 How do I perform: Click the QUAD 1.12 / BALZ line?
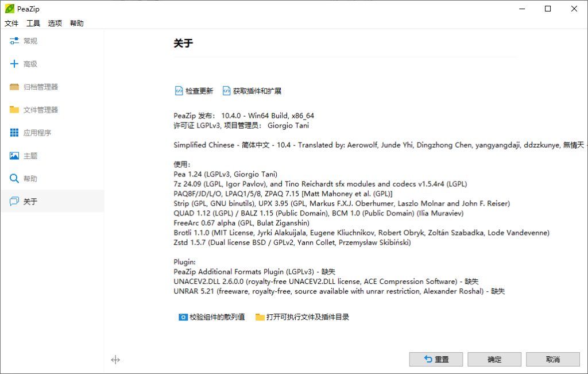point(318,213)
